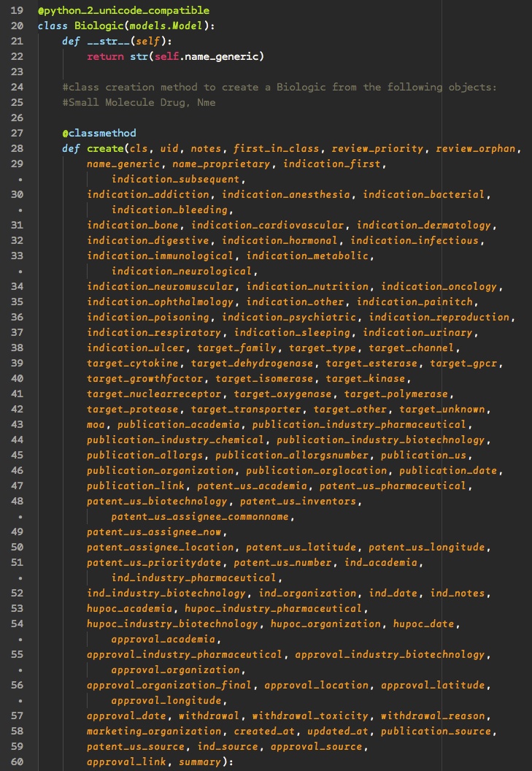Click models.Model in the class definition
This screenshot has height=771, width=532.
pyautogui.click(x=166, y=26)
